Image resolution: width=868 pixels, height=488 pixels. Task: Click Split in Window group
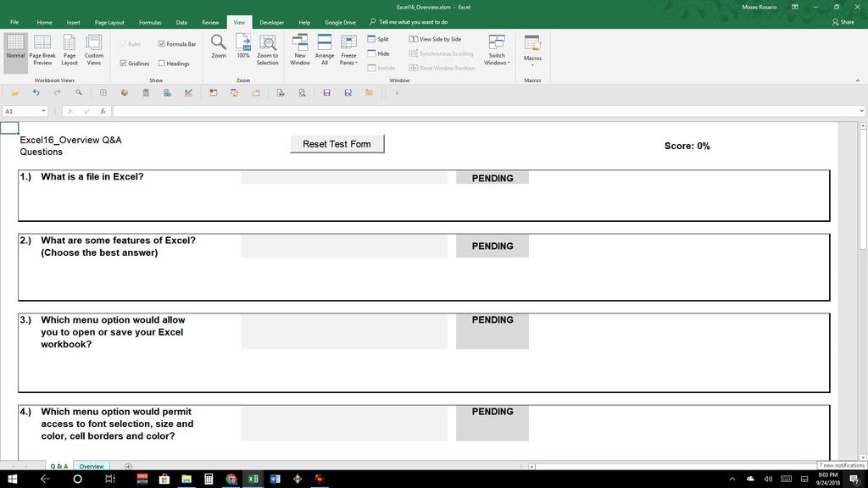point(378,39)
